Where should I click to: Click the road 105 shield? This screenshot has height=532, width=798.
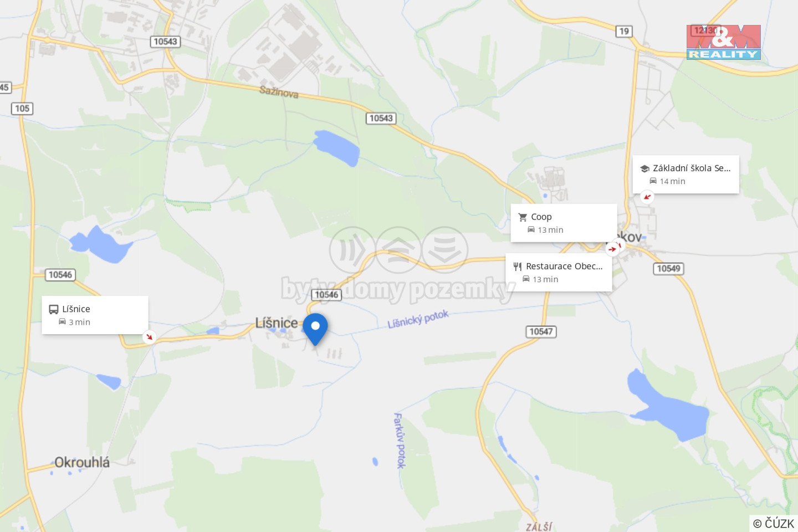[22, 109]
